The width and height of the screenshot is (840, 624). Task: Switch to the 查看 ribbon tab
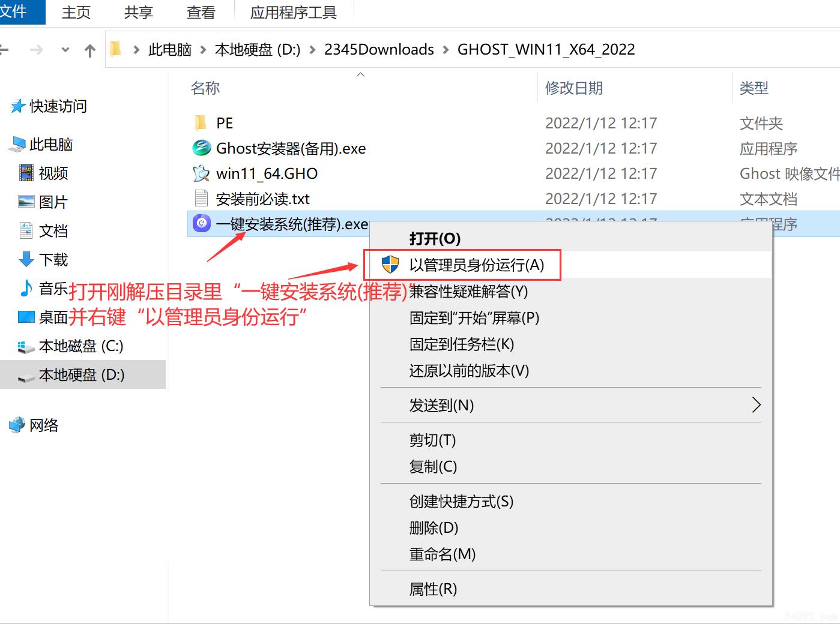point(200,12)
